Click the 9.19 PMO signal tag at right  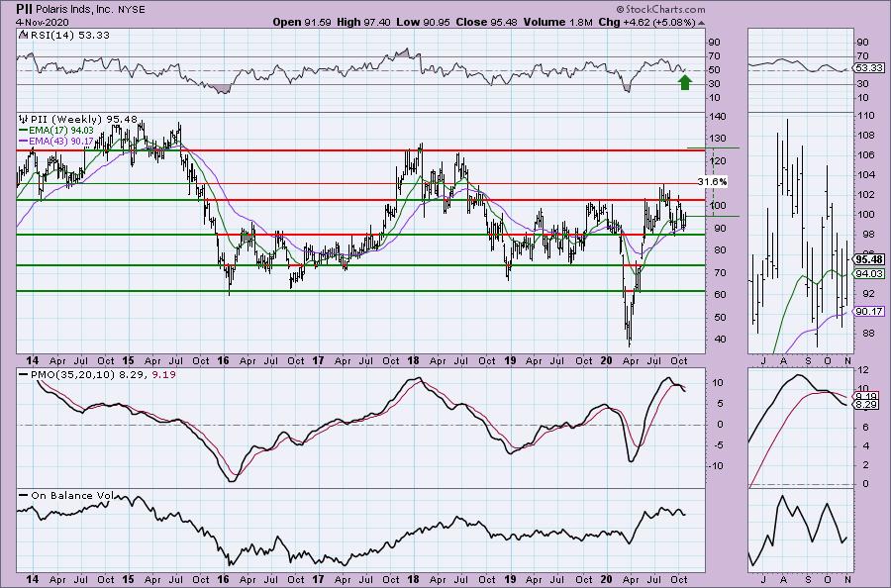click(x=866, y=396)
